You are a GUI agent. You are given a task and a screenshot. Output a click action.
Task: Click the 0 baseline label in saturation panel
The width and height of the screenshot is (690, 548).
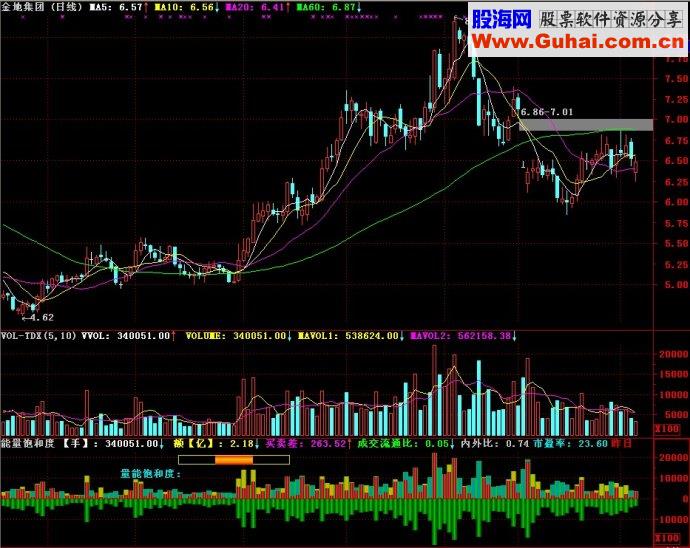point(685,499)
